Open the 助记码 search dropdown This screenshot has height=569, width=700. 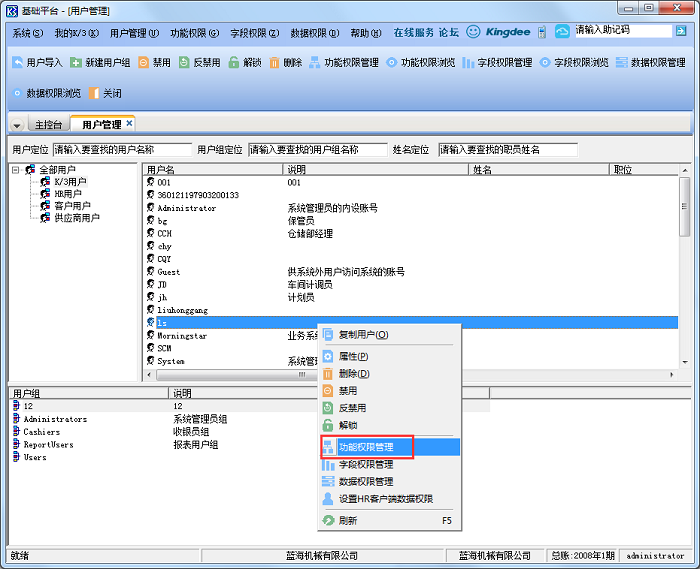[681, 31]
